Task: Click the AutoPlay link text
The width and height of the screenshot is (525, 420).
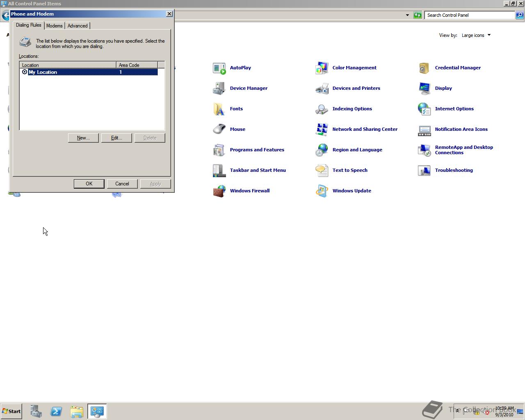Action: coord(240,68)
